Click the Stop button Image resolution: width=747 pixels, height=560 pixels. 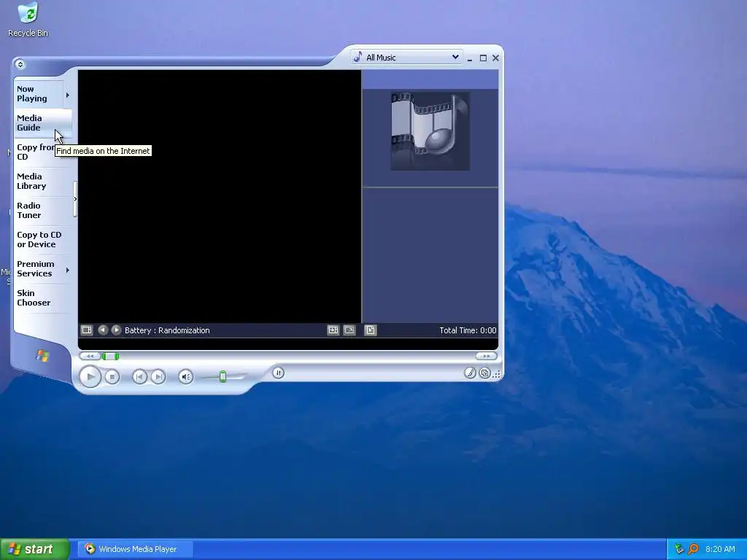coord(112,377)
